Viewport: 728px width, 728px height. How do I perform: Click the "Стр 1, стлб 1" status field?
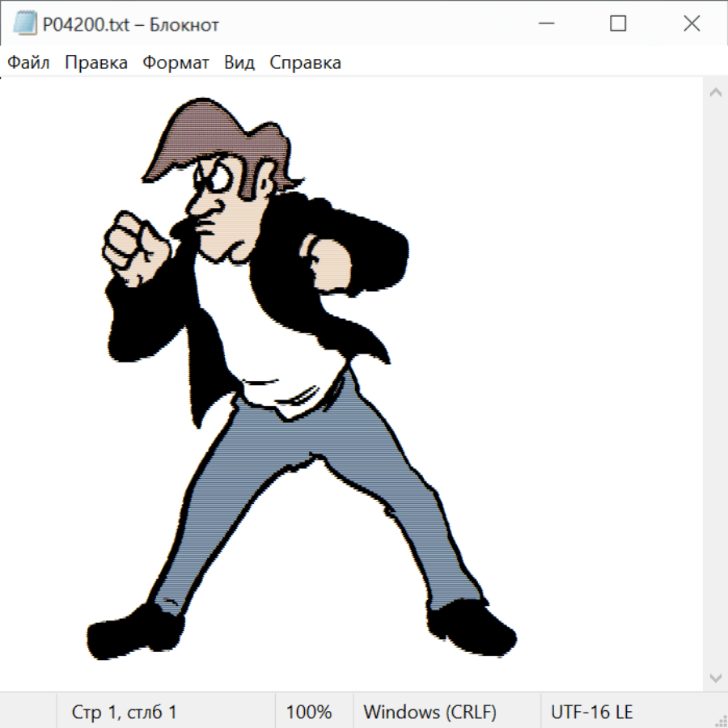[x=124, y=712]
